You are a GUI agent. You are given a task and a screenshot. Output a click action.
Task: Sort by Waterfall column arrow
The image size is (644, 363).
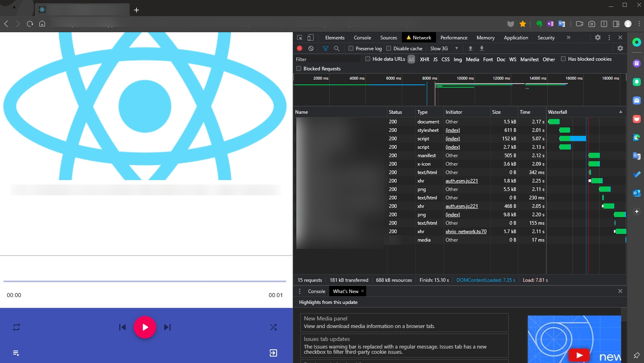tap(621, 112)
